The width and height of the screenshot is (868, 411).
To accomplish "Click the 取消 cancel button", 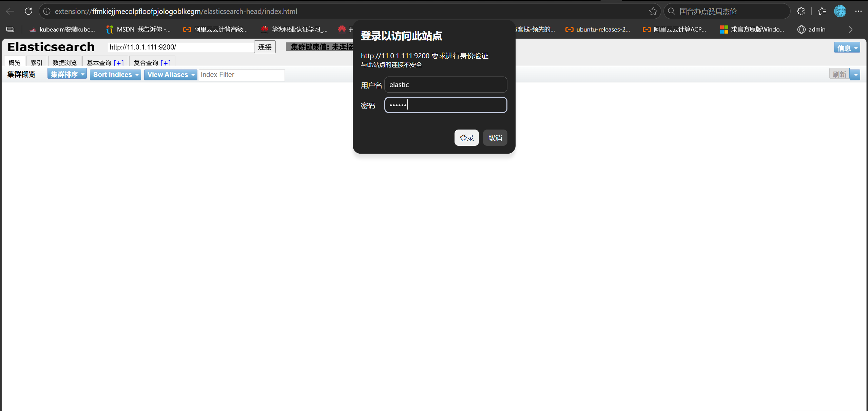I will pos(495,138).
